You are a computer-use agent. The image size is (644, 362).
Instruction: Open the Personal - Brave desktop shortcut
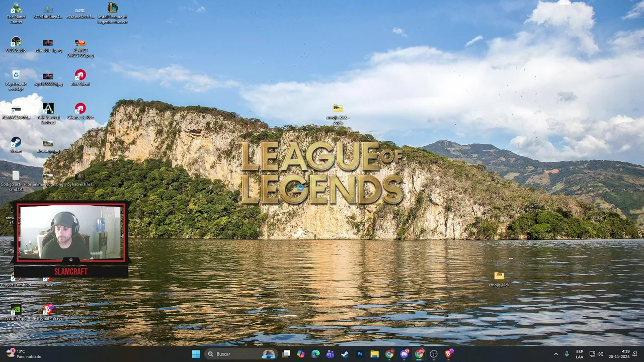48,312
